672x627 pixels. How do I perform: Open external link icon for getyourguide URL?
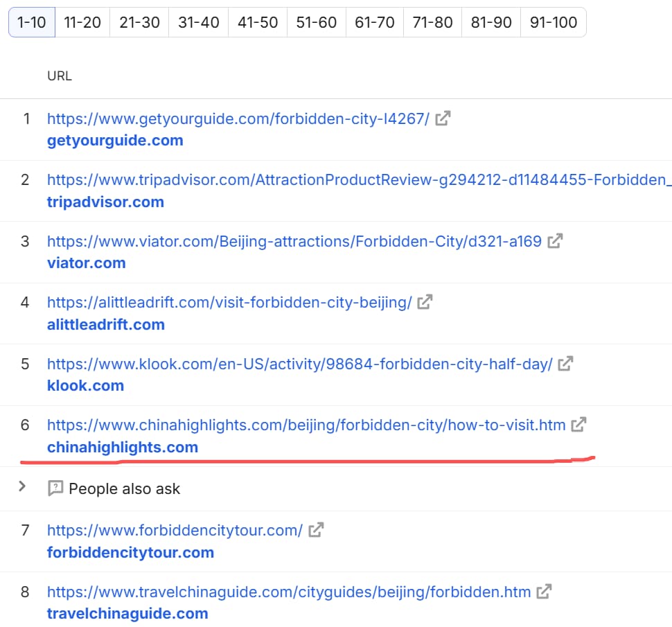[x=443, y=118]
